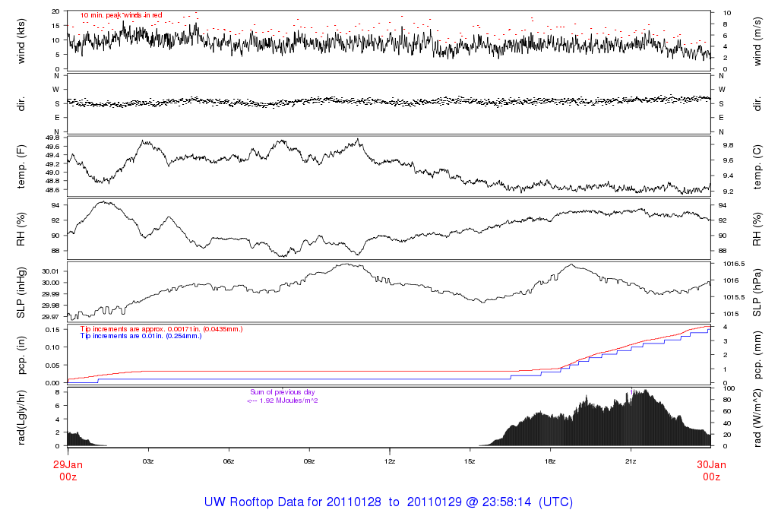This screenshot has width=778, height=532.
Task: Click the 'SLP (hPa)' right axis label
Action: tap(757, 292)
